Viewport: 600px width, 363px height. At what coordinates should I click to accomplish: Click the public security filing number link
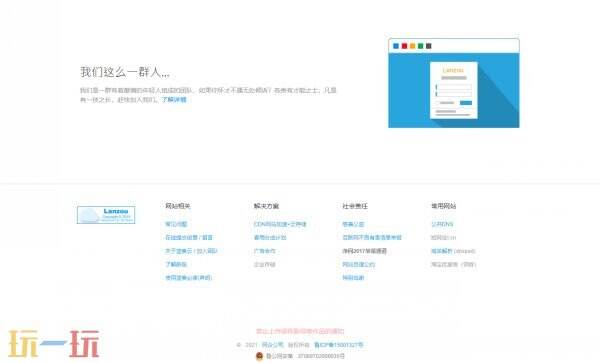305,356
